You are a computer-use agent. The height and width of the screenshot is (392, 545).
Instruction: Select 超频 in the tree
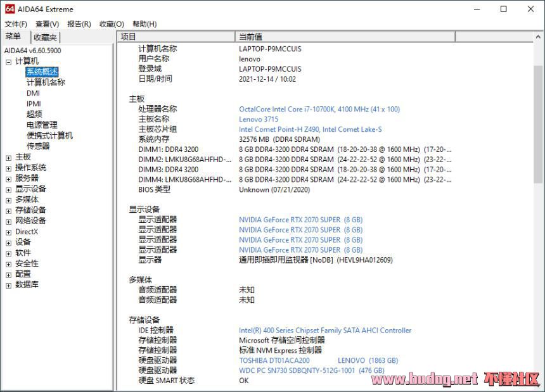(34, 114)
